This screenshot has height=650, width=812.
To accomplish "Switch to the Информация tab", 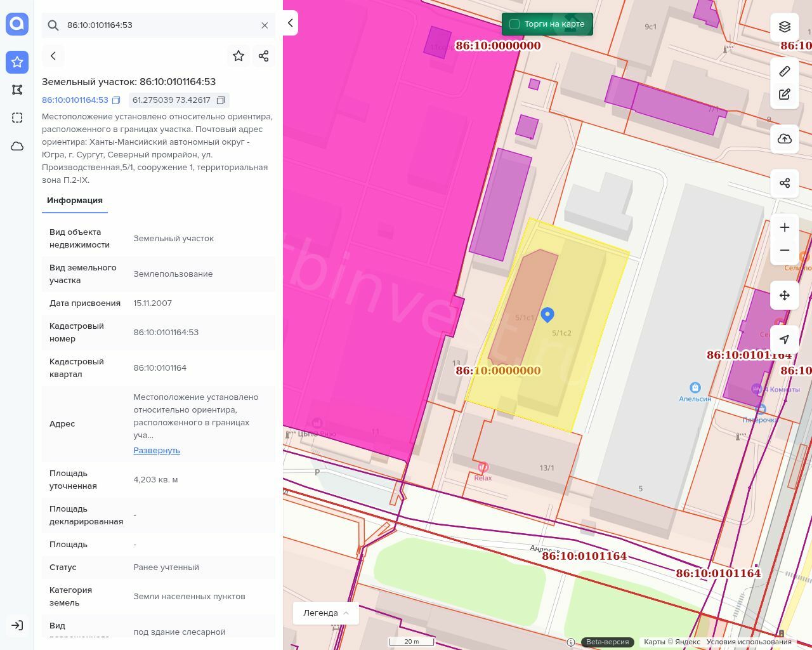I will coord(75,201).
